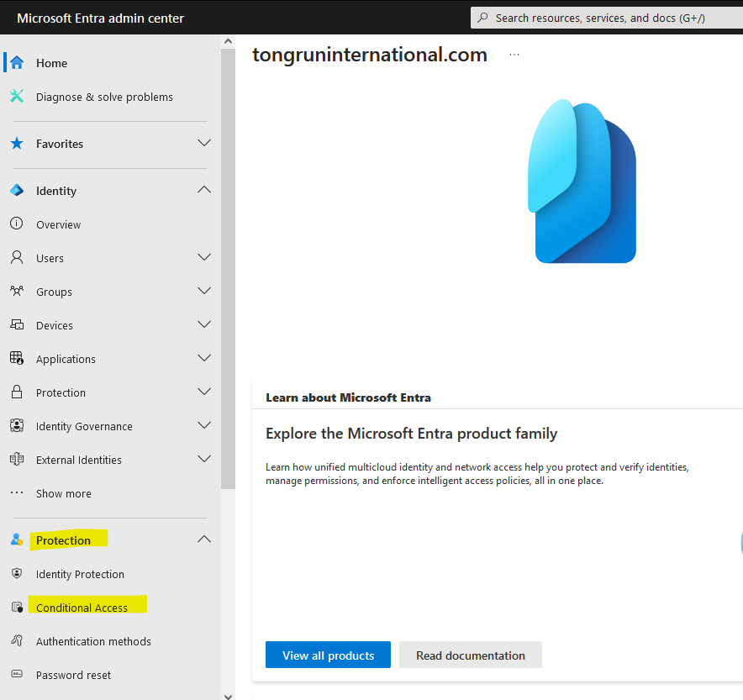Click the Conditional Access icon
Viewport: 743px width, 700px height.
pos(17,607)
